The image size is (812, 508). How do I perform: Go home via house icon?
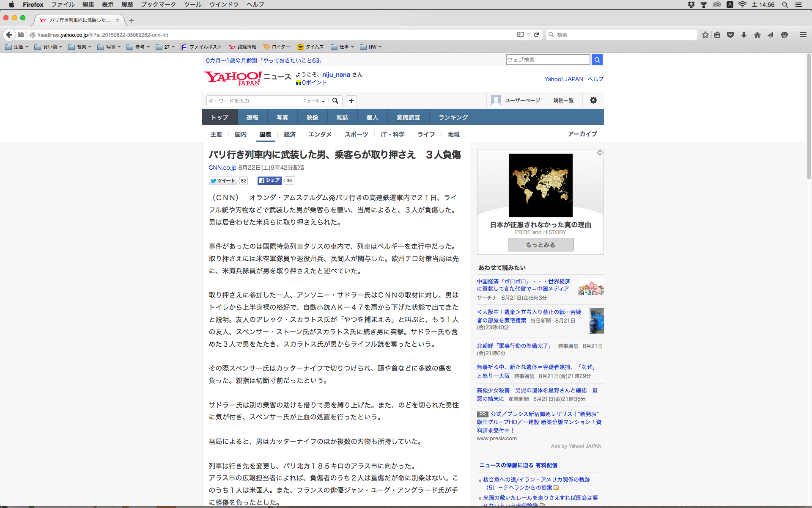pyautogui.click(x=757, y=35)
